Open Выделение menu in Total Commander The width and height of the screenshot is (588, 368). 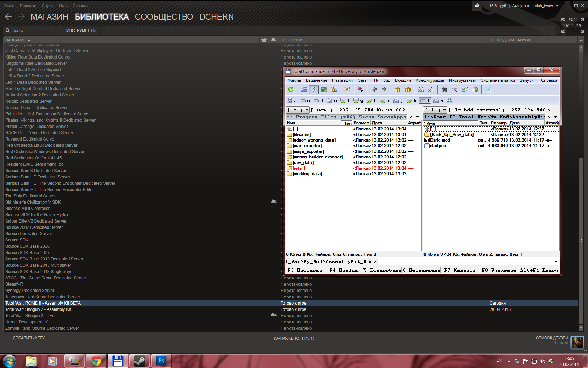(x=316, y=80)
